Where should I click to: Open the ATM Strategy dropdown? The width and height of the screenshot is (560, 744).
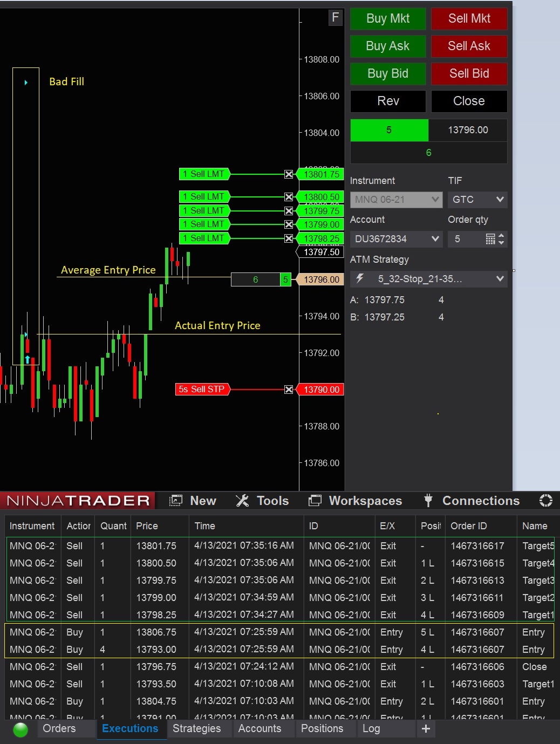428,279
